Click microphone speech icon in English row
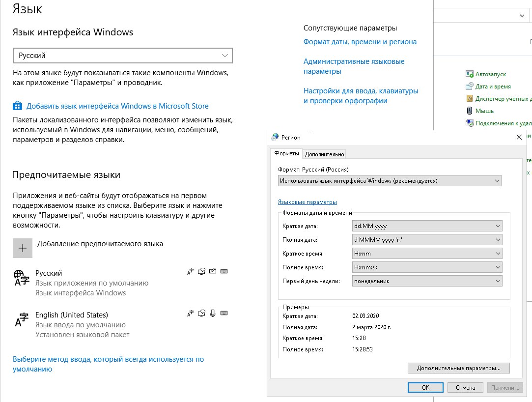The image size is (532, 402). pyautogui.click(x=213, y=313)
